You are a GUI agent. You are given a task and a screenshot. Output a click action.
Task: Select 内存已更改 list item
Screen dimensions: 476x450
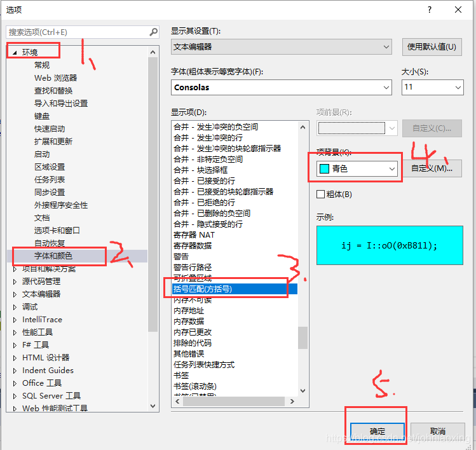193,332
